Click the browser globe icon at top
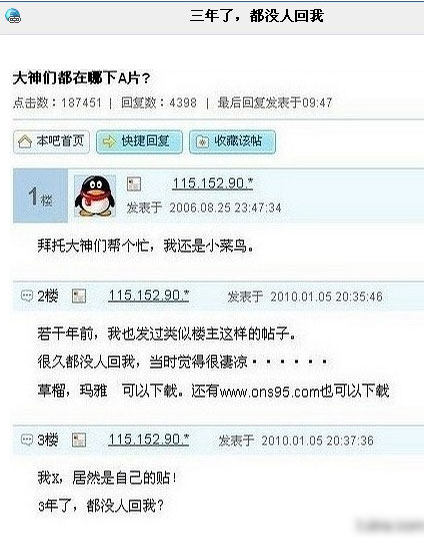The height and width of the screenshot is (538, 424). point(13,16)
